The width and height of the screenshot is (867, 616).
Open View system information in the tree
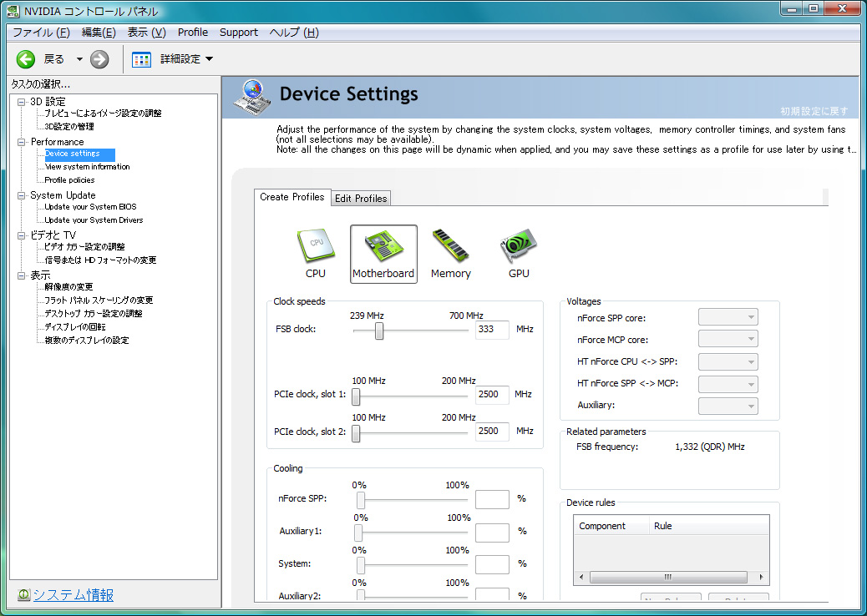tap(87, 167)
